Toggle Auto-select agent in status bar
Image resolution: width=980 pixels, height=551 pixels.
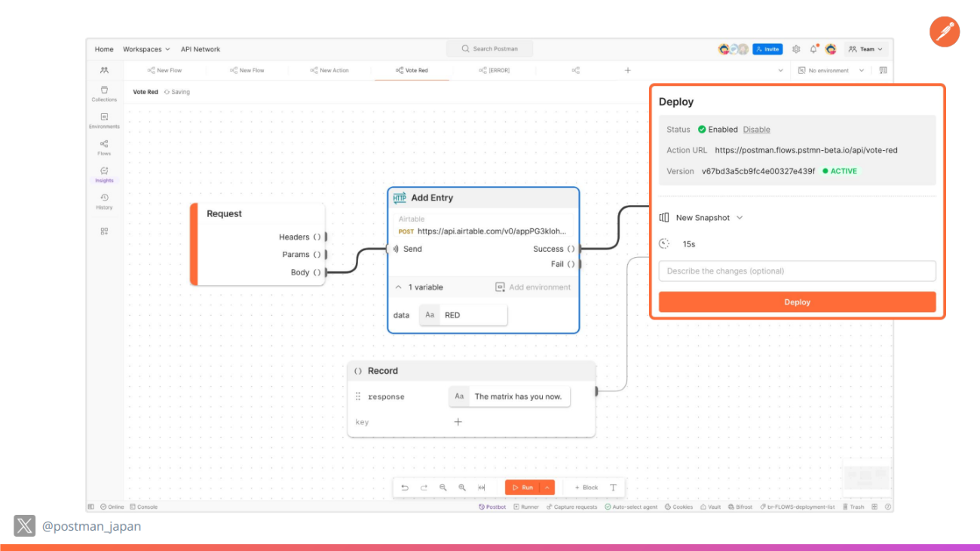pos(631,507)
